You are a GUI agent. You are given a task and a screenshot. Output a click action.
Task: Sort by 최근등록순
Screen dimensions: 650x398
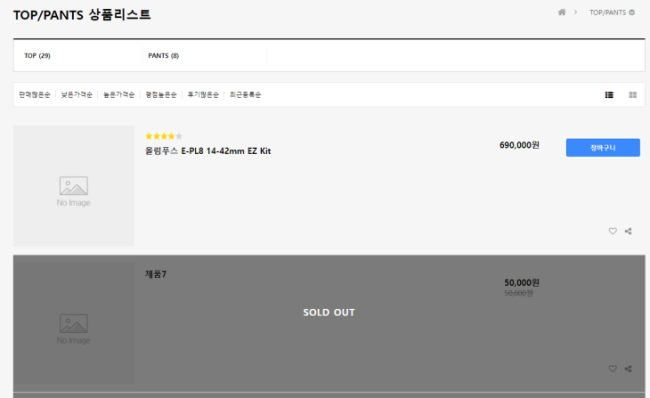click(x=245, y=95)
